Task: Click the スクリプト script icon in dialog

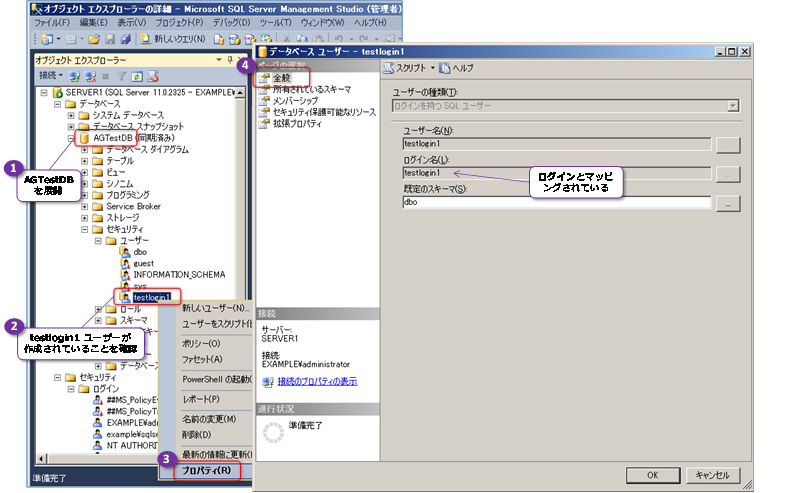Action: (388, 68)
